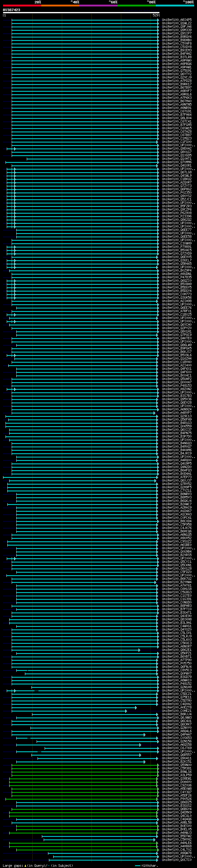Select hit UniRef100_B2VRS5
The image size is (197, 868).
pos(176,555)
